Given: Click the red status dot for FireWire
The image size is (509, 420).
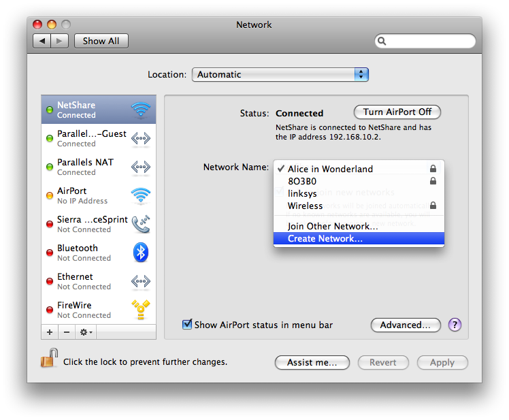Looking at the screenshot, I should (50, 310).
